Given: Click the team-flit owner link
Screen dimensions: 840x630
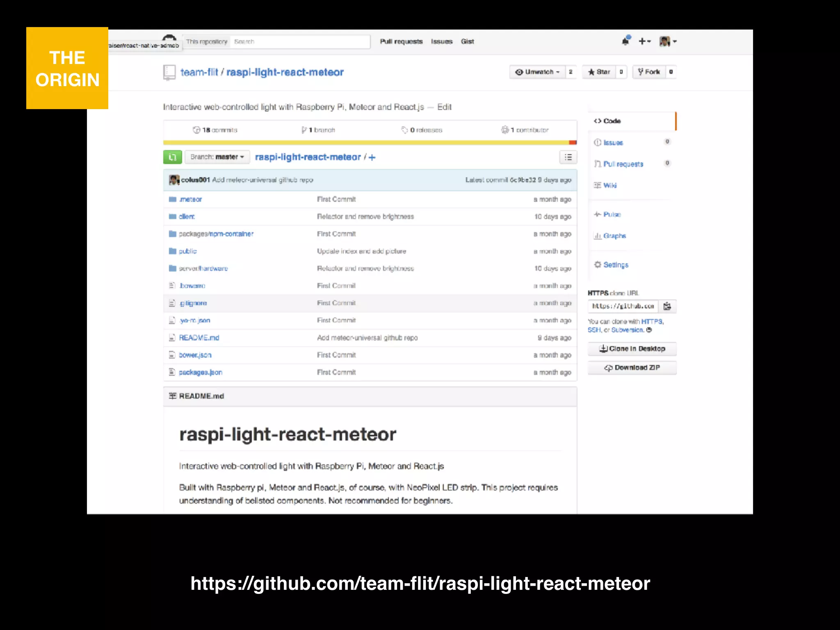Looking at the screenshot, I should (x=199, y=72).
